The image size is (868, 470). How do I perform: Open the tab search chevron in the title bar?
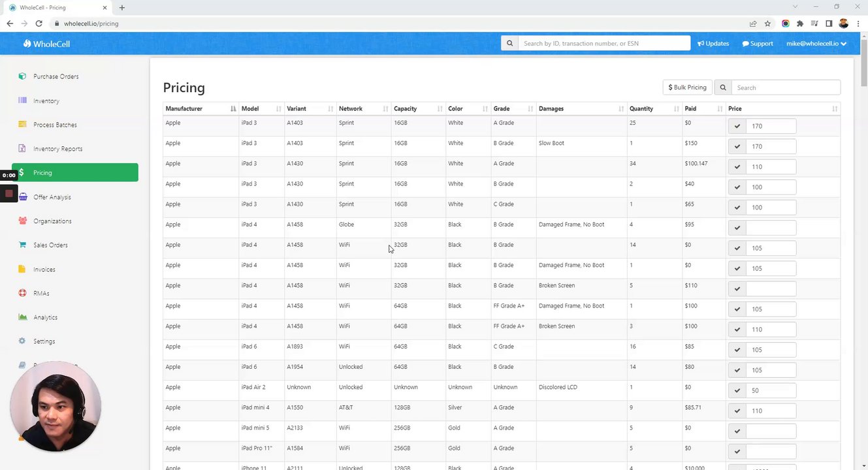coord(795,7)
